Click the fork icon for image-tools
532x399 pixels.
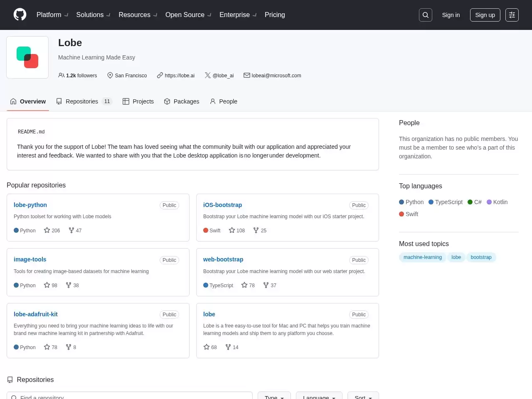tap(69, 285)
